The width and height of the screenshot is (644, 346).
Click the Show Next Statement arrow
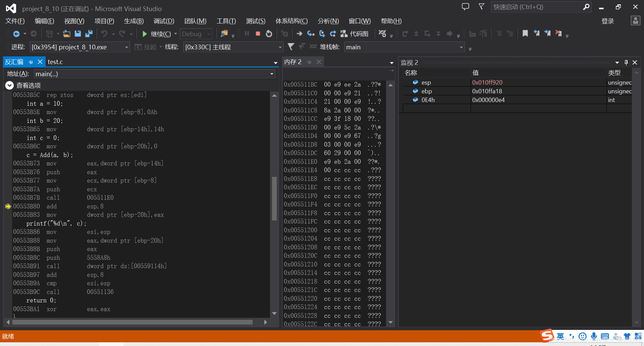pos(300,34)
